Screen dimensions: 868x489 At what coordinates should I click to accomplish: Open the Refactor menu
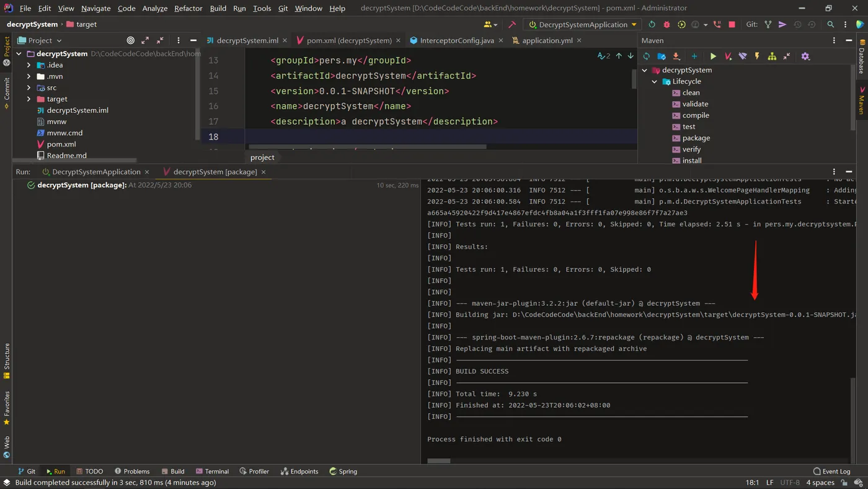188,8
